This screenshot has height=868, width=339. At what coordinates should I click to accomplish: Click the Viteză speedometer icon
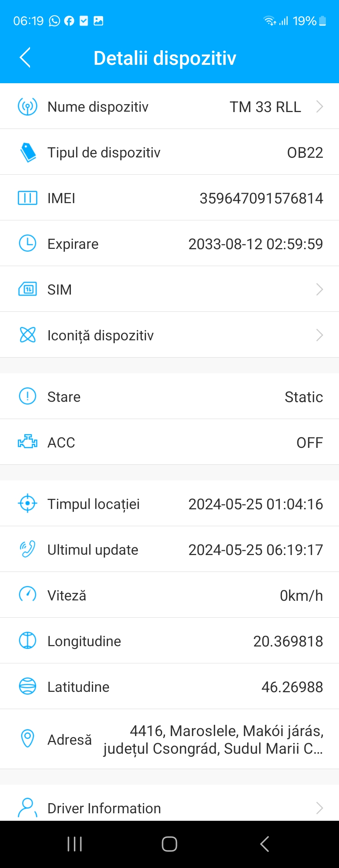click(27, 595)
